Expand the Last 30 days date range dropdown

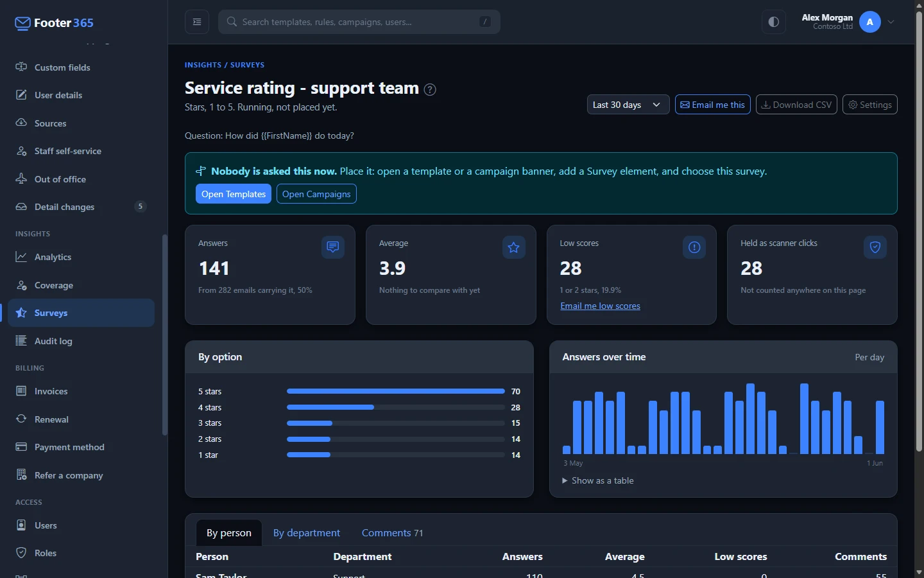(628, 105)
